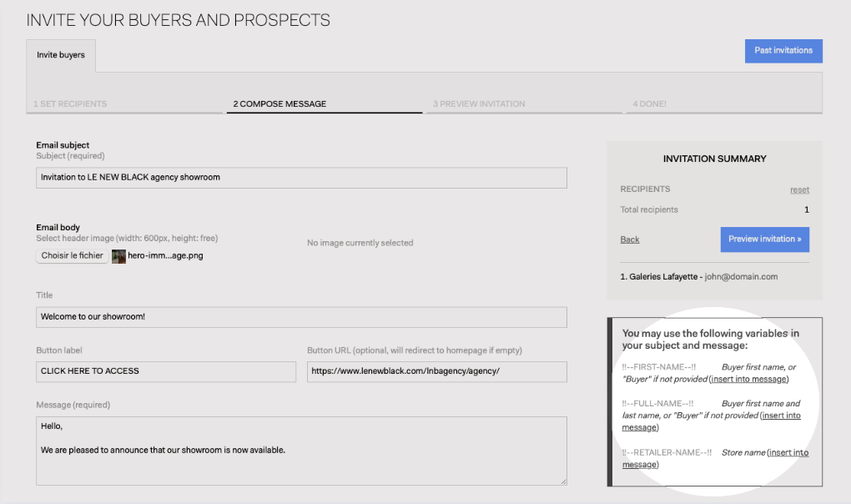The width and height of the screenshot is (851, 504).
Task: Reset the recipients list
Action: [x=799, y=189]
